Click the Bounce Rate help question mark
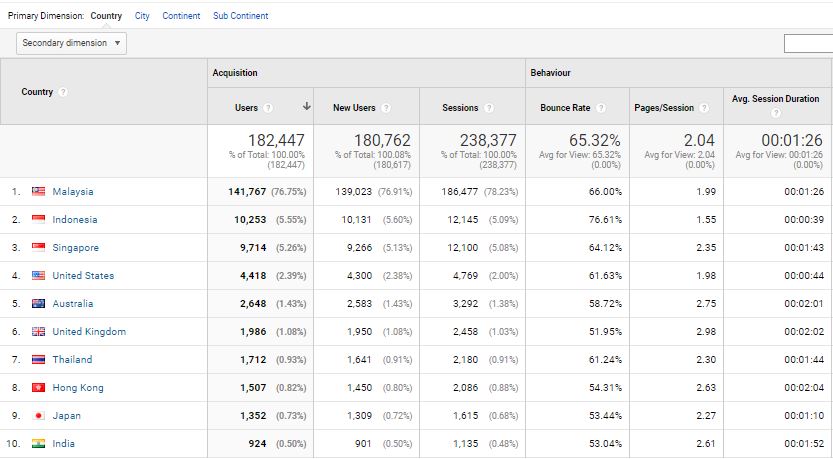Screen dimensions: 833x459 click(601, 108)
